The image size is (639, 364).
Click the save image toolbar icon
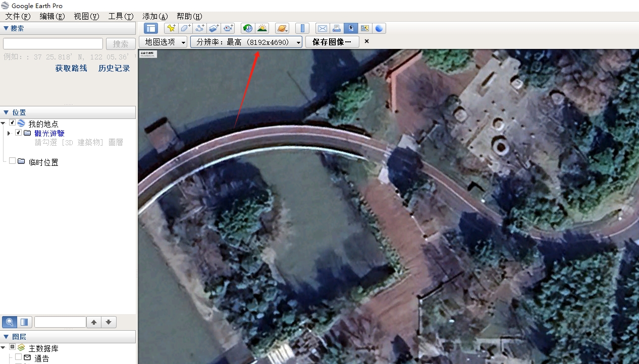350,28
